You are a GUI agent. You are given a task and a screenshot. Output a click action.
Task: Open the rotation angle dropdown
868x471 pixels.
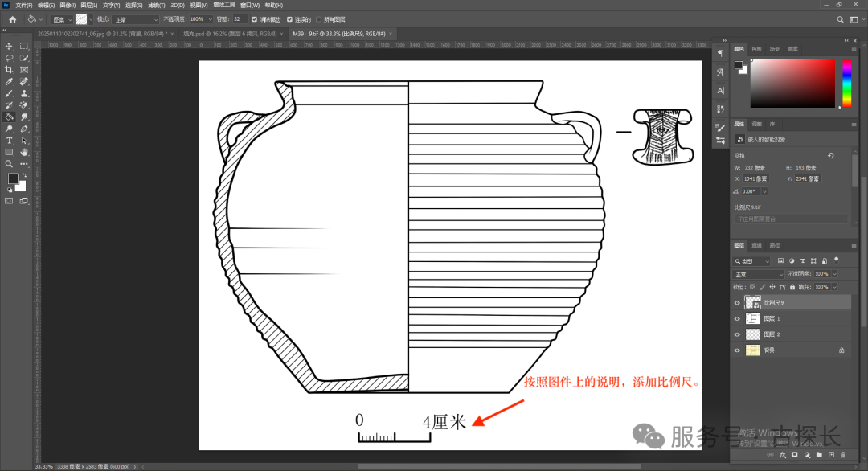[764, 191]
